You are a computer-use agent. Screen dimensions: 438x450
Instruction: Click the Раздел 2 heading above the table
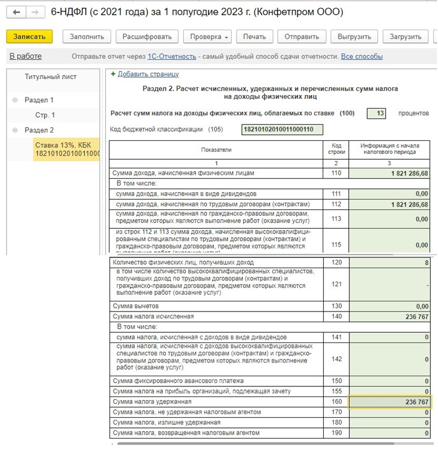click(x=270, y=93)
